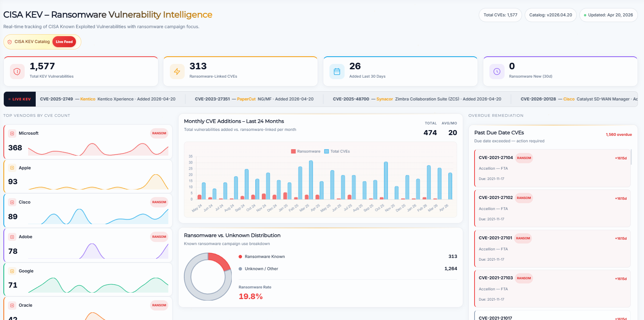Toggle the Ransomware legend in the monthly chart
The height and width of the screenshot is (320, 644).
pos(306,151)
